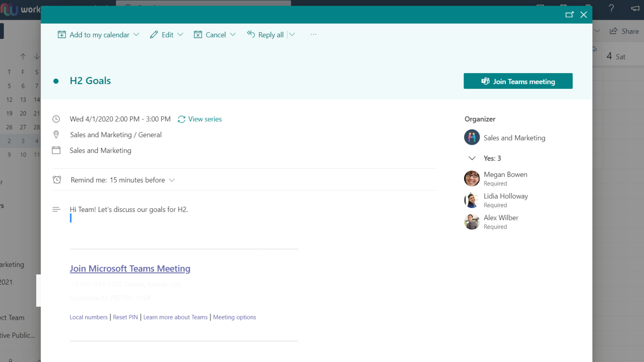Image resolution: width=644 pixels, height=362 pixels.
Task: Select the Megan Bowen attendee name
Action: (x=505, y=174)
